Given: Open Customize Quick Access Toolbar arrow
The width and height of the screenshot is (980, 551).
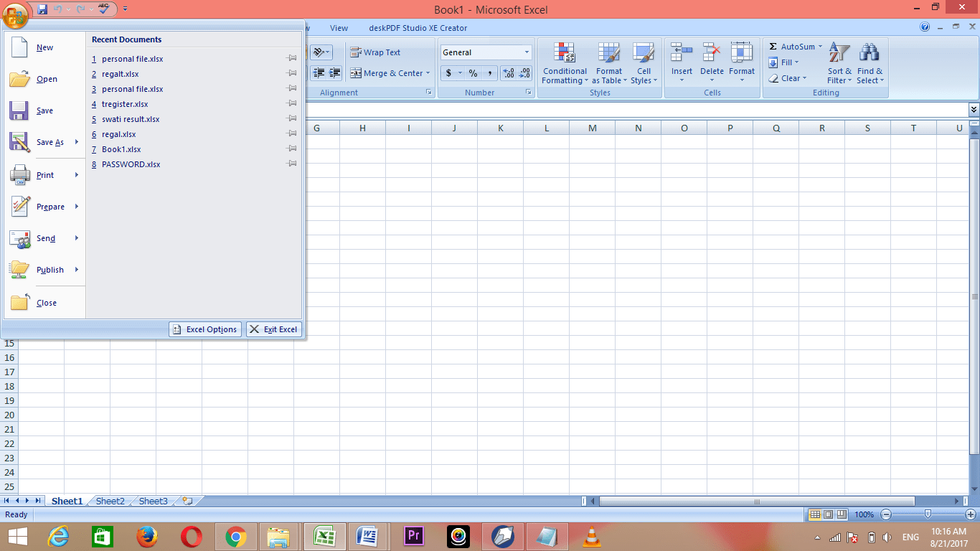Looking at the screenshot, I should (x=126, y=9).
